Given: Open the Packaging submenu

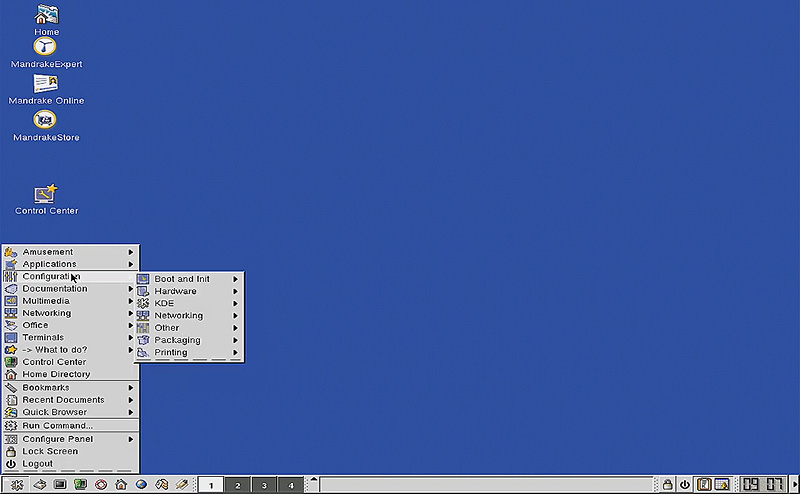Looking at the screenshot, I should pos(189,340).
